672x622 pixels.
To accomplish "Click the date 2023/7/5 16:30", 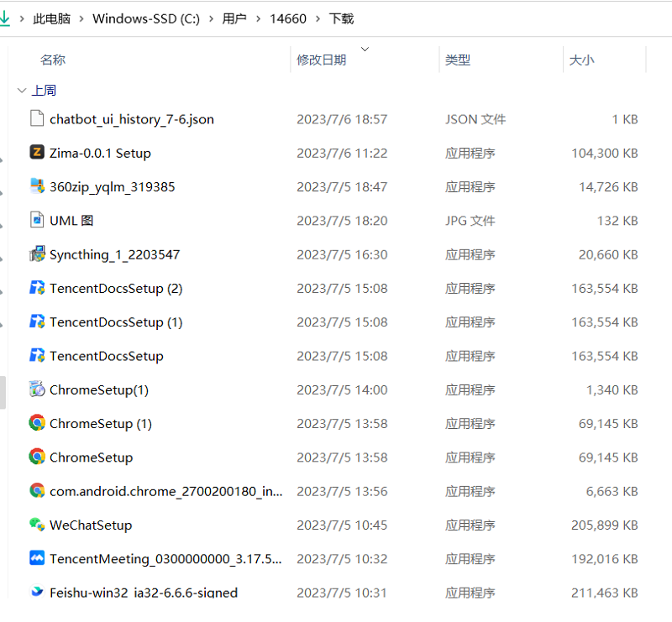I will (342, 254).
